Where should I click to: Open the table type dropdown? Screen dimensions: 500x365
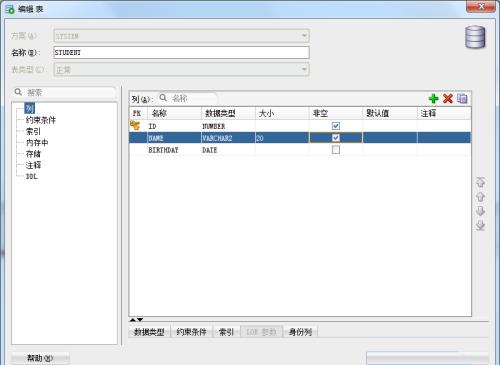(x=304, y=69)
